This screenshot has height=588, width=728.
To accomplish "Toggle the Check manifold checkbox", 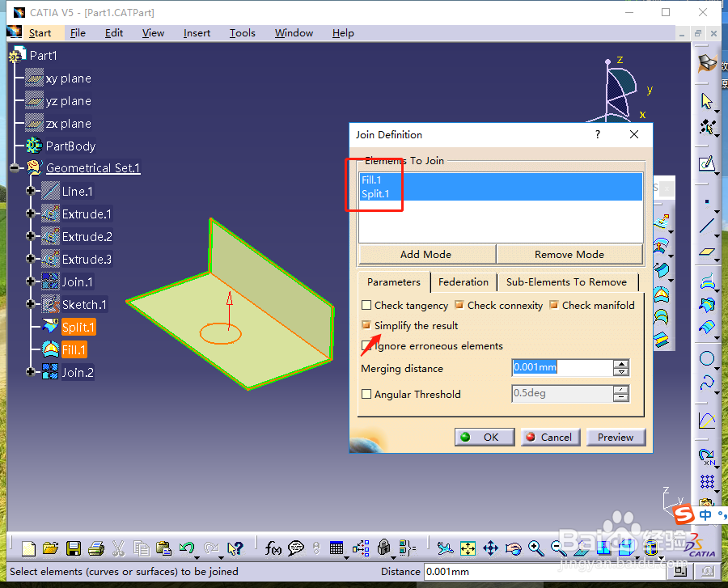I will click(x=553, y=305).
